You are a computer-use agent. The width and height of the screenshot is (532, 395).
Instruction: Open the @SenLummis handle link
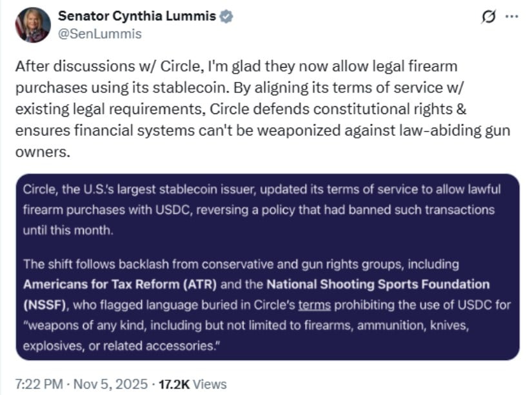tap(100, 34)
